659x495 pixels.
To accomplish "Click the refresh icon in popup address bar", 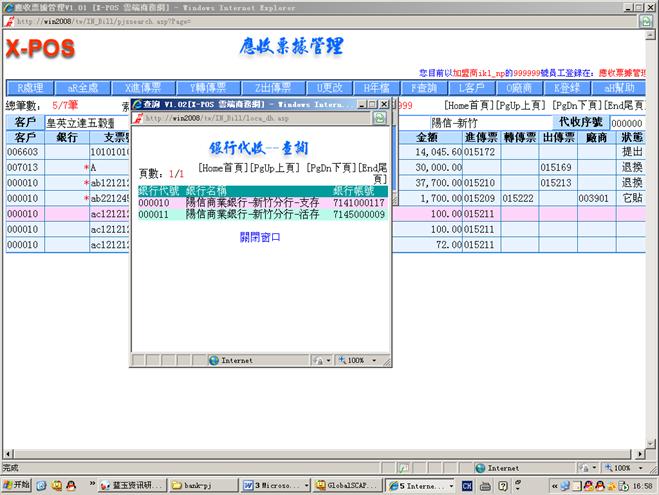I will coord(381,118).
